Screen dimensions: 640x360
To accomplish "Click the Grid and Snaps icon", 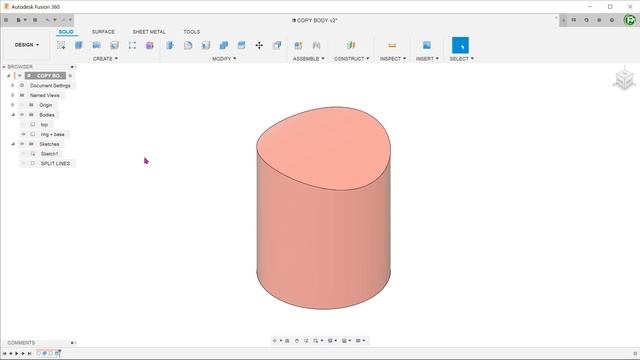I will [x=345, y=340].
